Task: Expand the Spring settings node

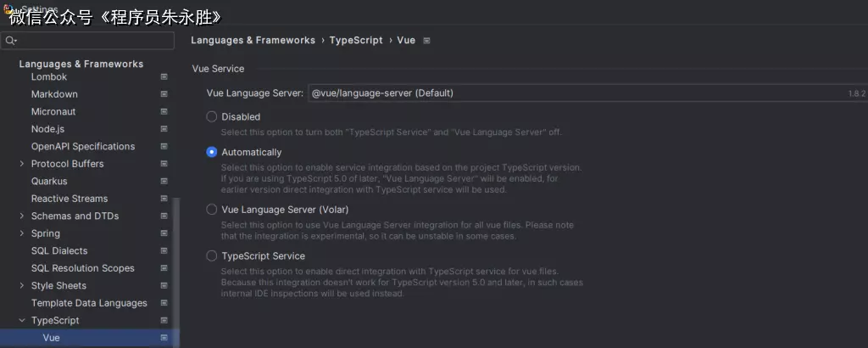Action: click(21, 233)
